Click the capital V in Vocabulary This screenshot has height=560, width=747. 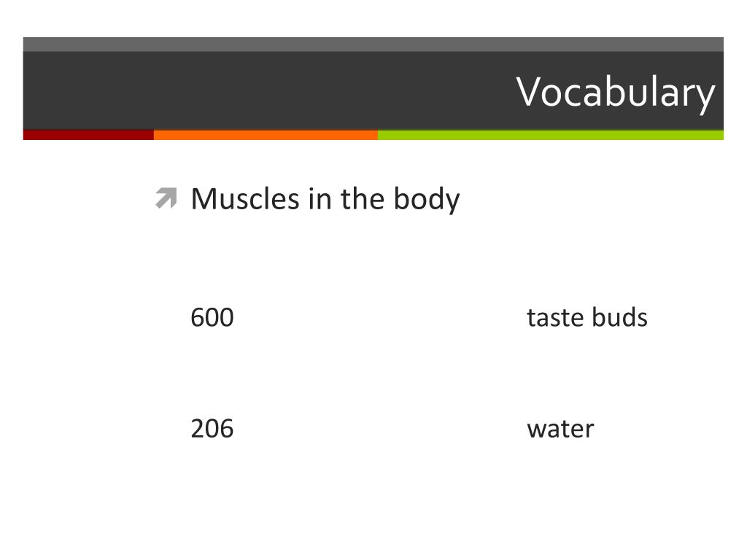pyautogui.click(x=529, y=91)
